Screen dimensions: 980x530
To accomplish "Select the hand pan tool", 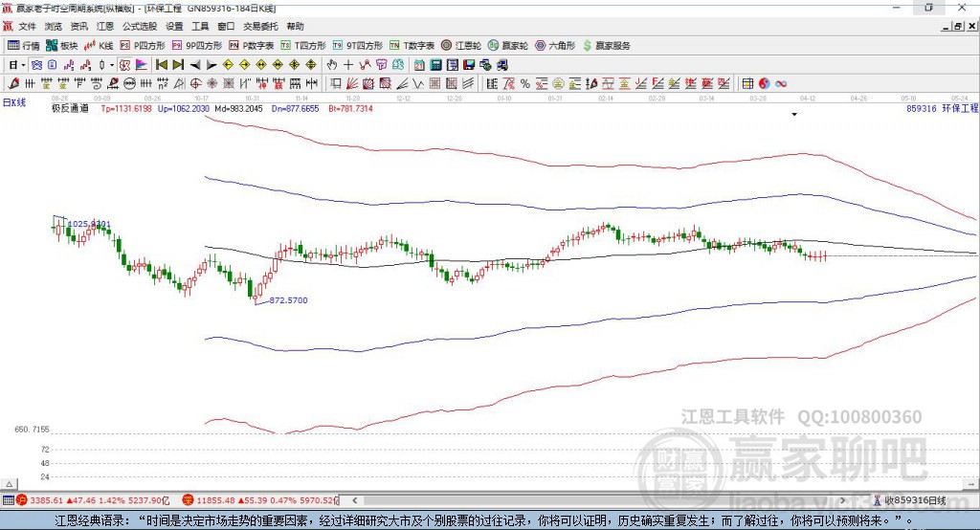I will click(332, 65).
